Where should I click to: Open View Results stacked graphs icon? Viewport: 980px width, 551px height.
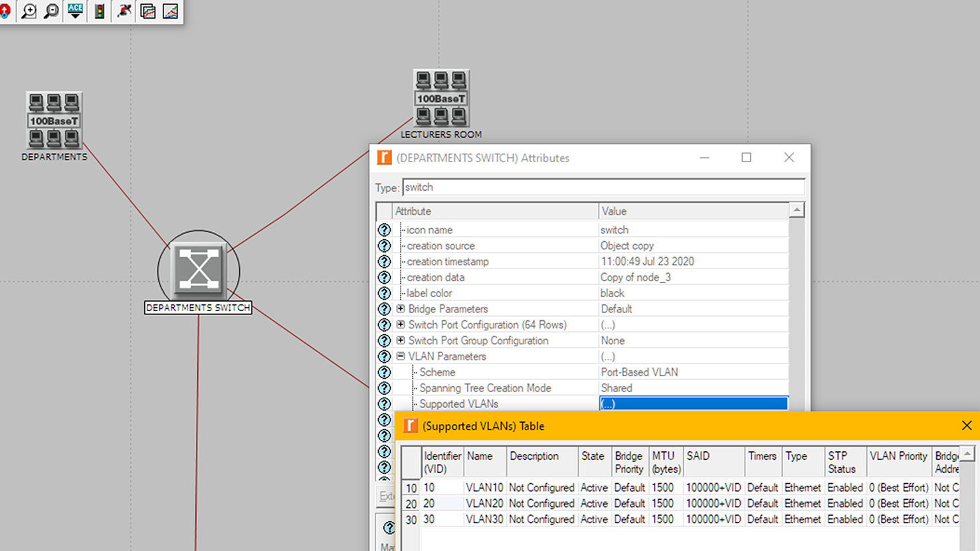147,11
